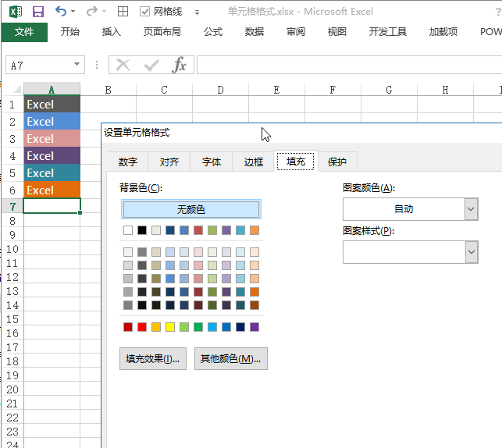The height and width of the screenshot is (448, 502).
Task: Select the 无颜色 no color option
Action: (x=191, y=209)
